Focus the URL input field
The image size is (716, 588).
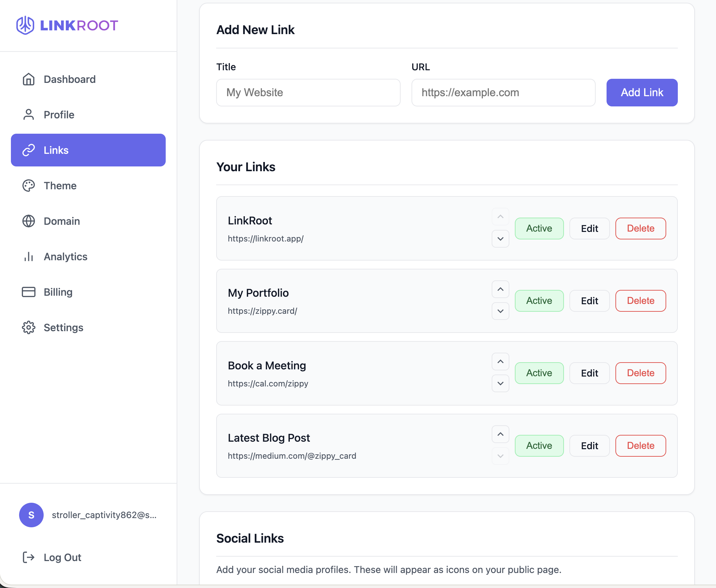pos(503,92)
